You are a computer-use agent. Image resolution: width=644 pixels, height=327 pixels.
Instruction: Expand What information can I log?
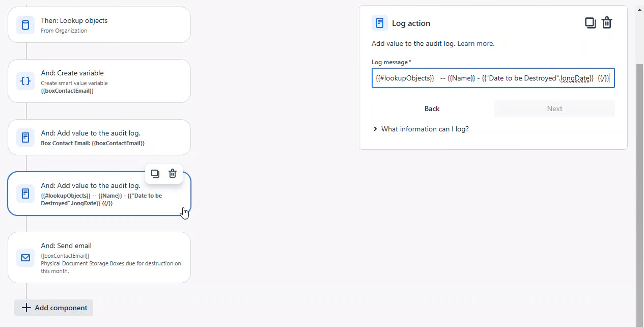[x=421, y=129]
